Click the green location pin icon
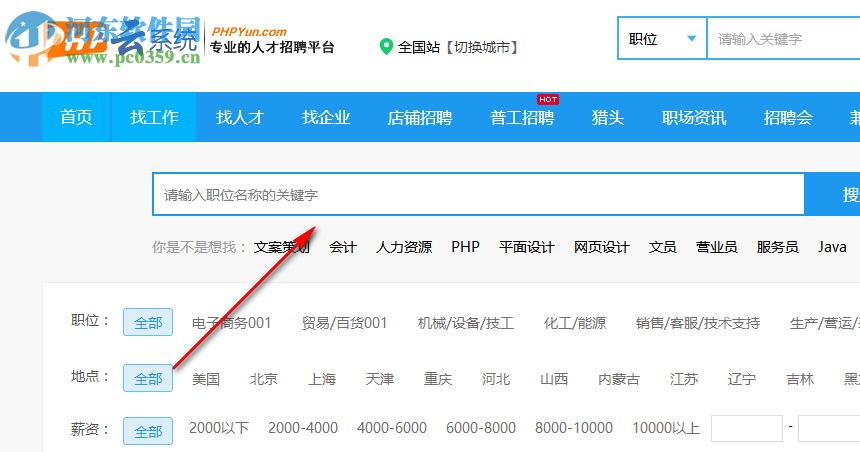Viewport: 860px width, 452px height. (x=386, y=47)
